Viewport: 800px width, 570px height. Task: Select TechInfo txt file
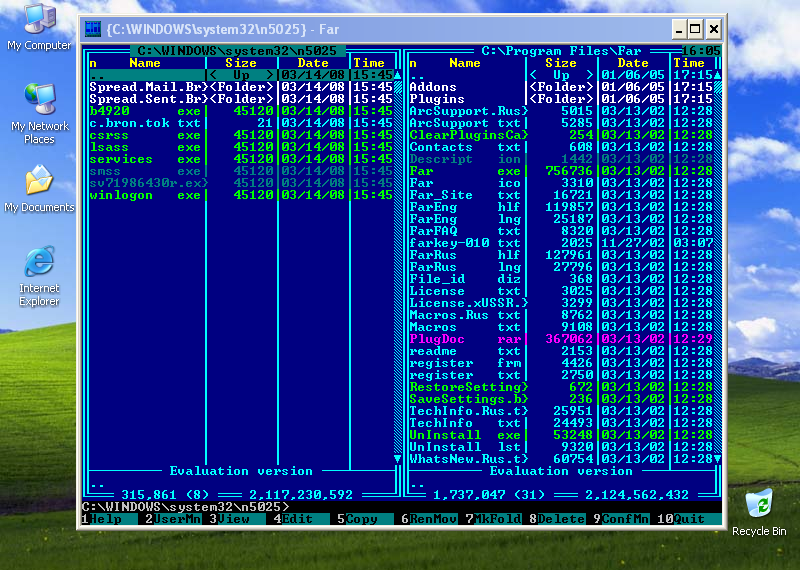click(x=561, y=423)
